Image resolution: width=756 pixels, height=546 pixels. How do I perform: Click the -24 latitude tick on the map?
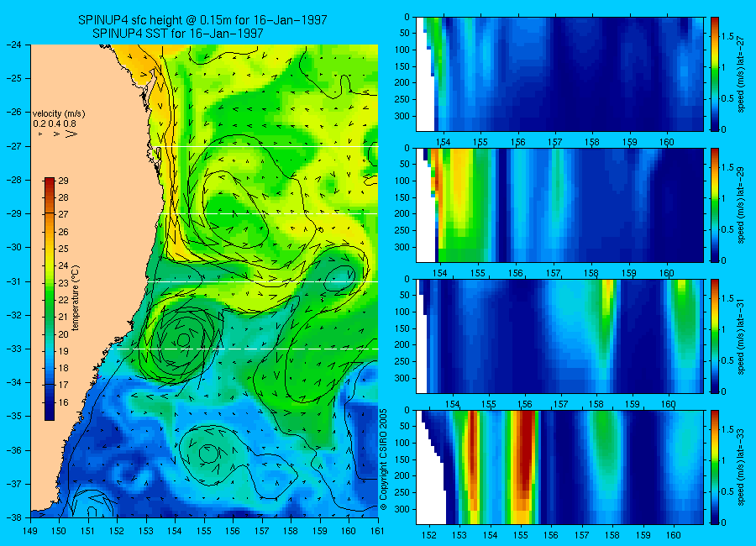click(14, 45)
